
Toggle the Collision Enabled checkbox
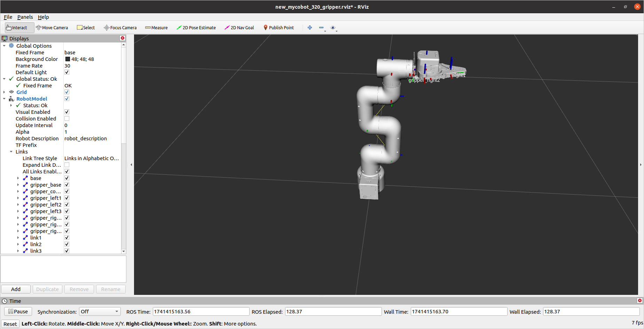[x=67, y=118]
